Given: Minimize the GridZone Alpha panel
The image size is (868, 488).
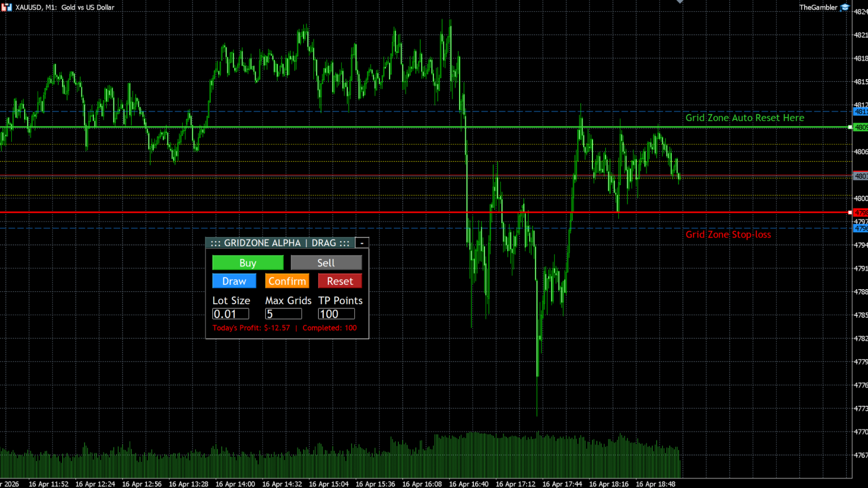Looking at the screenshot, I should (362, 243).
